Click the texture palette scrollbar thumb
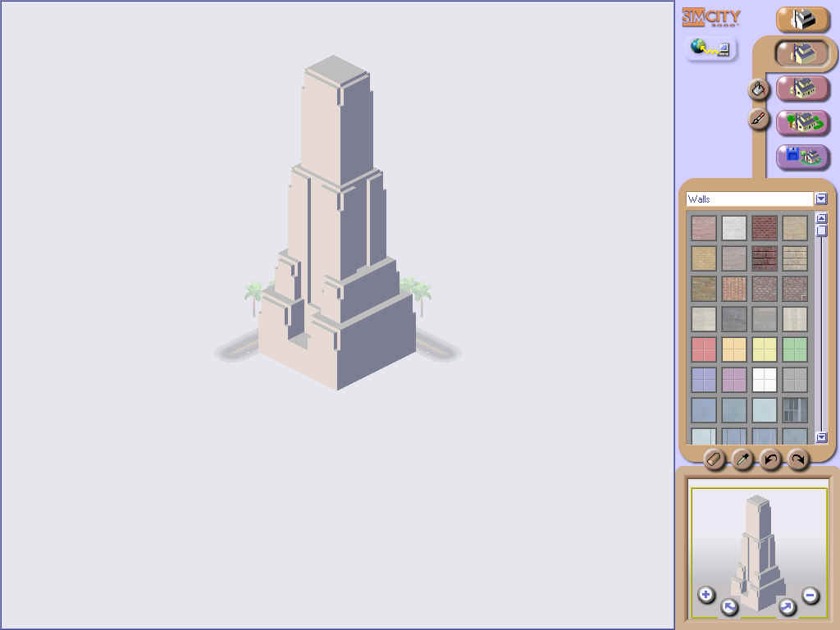The width and height of the screenshot is (840, 630). click(x=821, y=231)
